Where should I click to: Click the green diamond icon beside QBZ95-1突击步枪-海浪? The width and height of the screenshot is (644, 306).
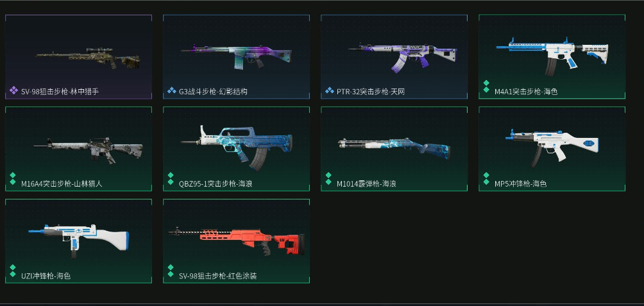click(171, 178)
